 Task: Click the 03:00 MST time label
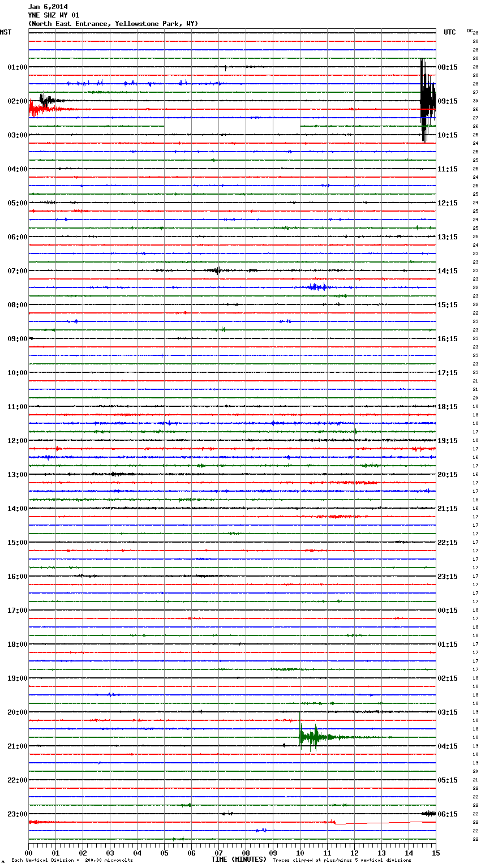tap(17, 135)
